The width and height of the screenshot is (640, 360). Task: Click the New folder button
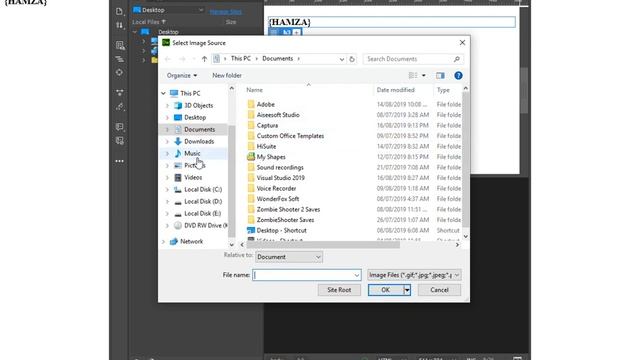coord(227,76)
